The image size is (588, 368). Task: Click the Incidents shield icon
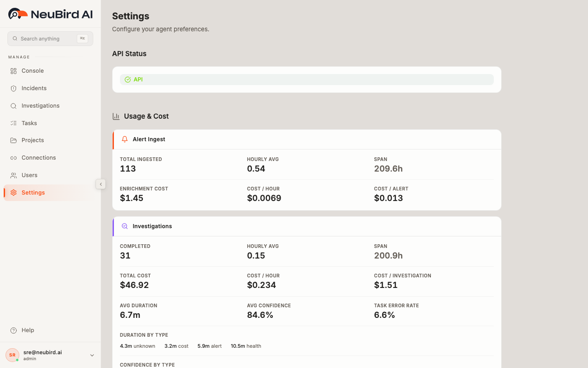coord(14,88)
